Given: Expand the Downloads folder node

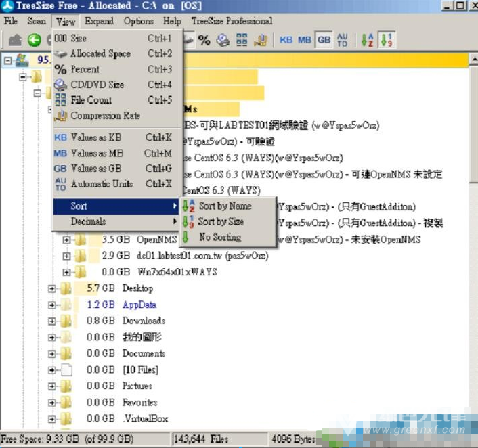Looking at the screenshot, I should 52,321.
